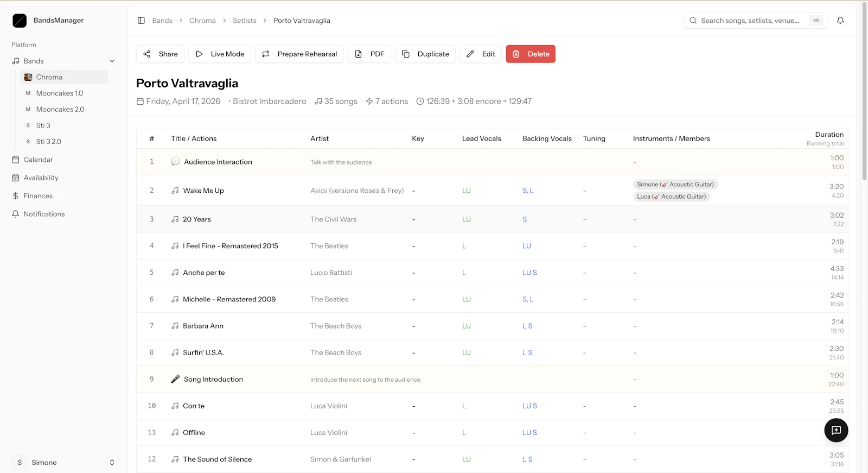The width and height of the screenshot is (868, 473).
Task: Click the music note icon for Barbara Ann
Action: pos(175,326)
